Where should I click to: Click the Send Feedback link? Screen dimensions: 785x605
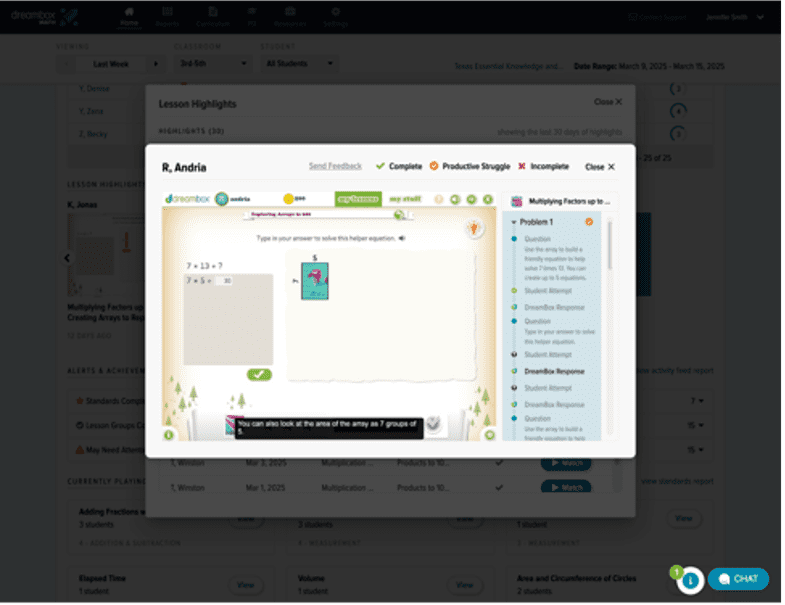[x=335, y=166]
